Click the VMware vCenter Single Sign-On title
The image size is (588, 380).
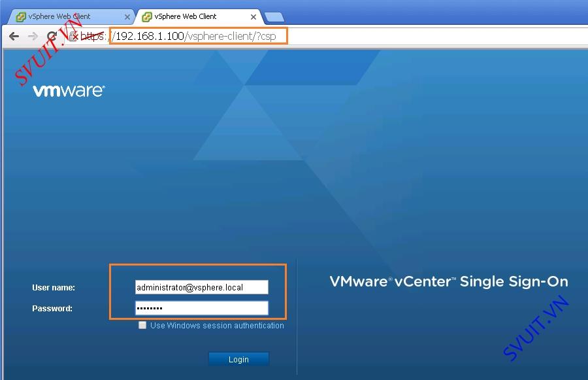(x=448, y=282)
